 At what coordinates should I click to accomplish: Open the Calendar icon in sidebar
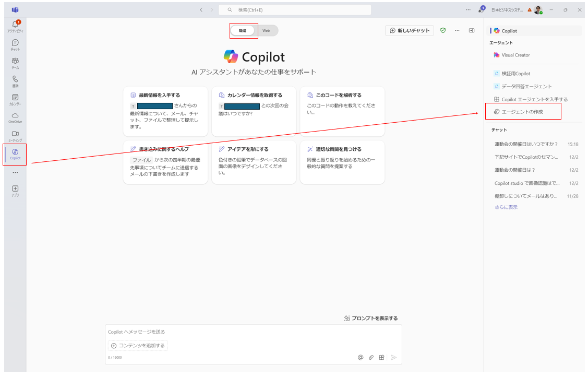pos(15,99)
